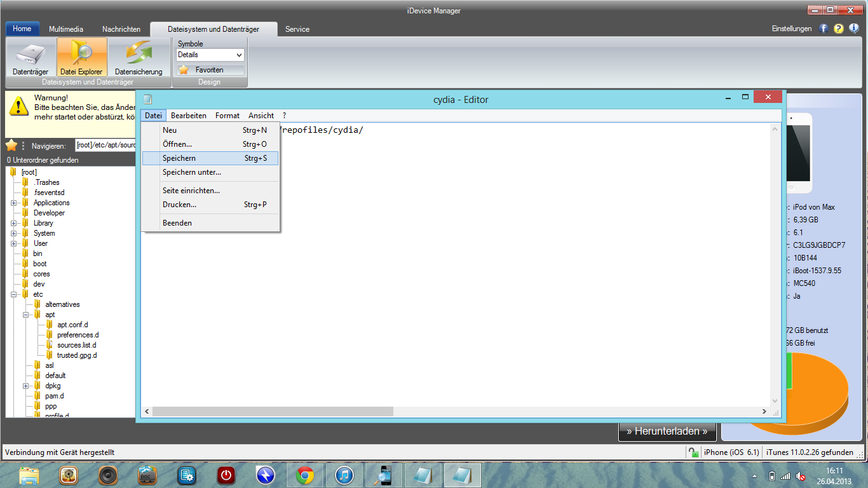This screenshot has width=868, height=488.
Task: Click the Herunterladen button
Action: [x=667, y=431]
